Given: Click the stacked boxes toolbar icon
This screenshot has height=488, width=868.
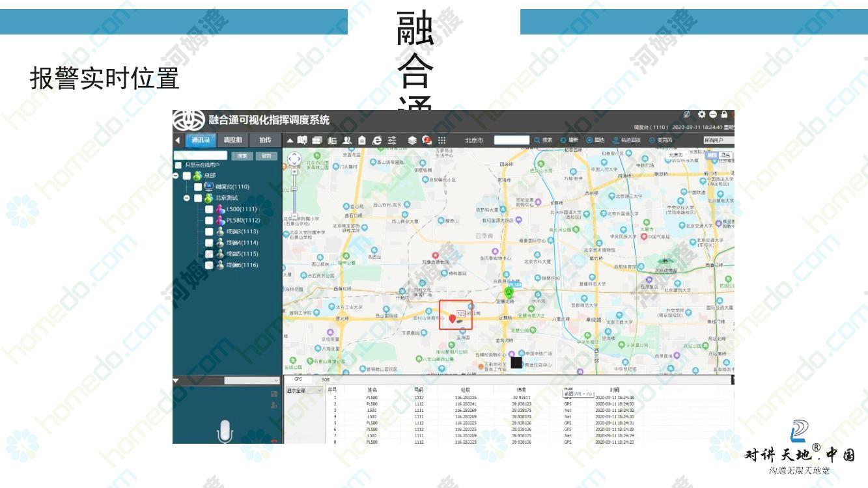Looking at the screenshot, I should [x=317, y=140].
